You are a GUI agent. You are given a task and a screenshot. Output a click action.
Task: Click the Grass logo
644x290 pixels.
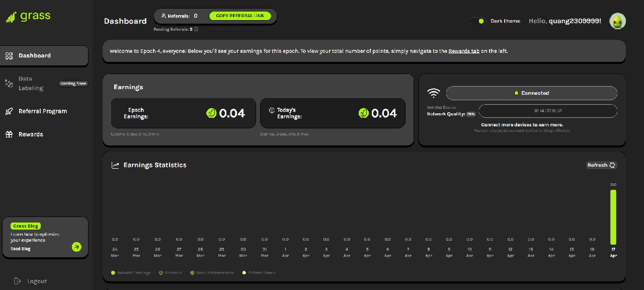(28, 16)
